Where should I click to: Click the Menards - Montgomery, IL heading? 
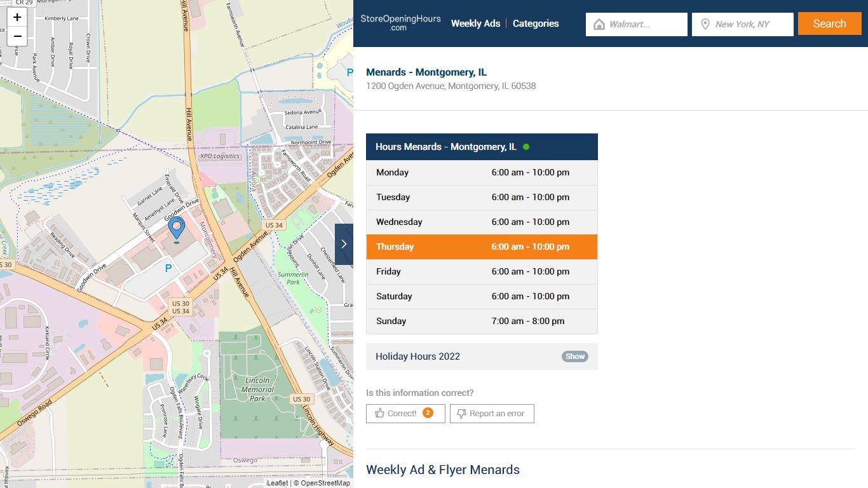pyautogui.click(x=426, y=72)
